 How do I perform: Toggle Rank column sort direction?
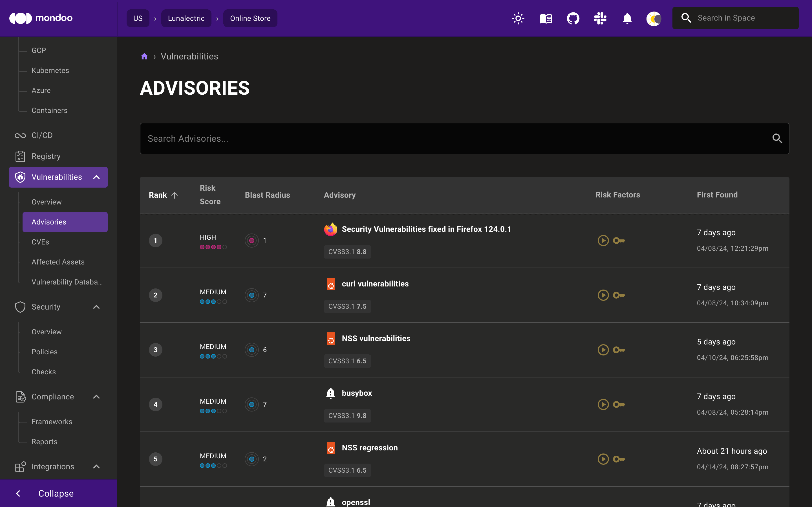(163, 195)
